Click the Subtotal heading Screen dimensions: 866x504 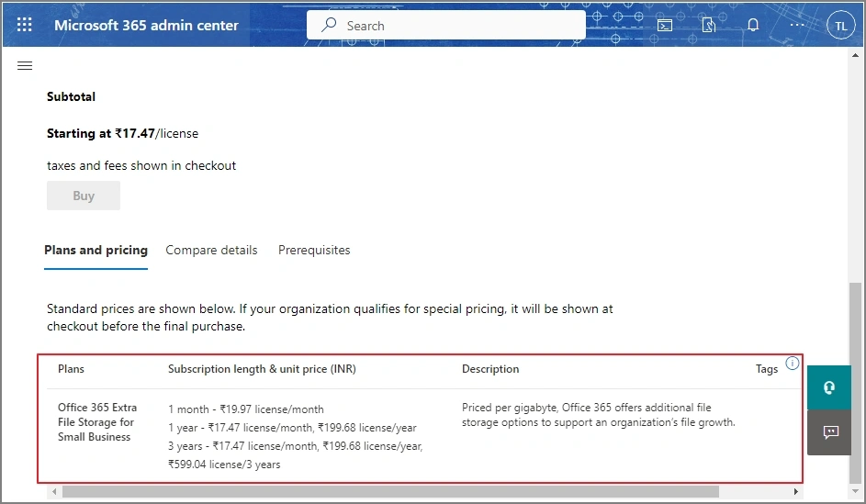tap(71, 96)
